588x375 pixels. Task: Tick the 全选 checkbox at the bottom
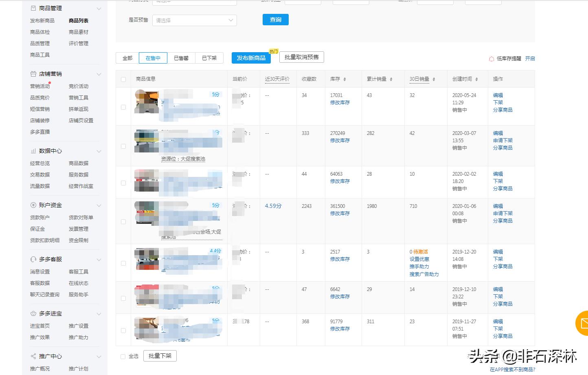(123, 356)
